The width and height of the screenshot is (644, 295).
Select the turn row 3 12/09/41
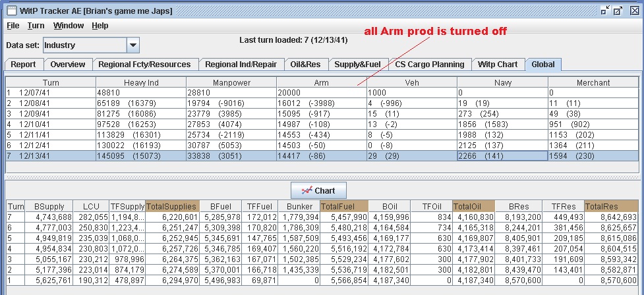coord(322,114)
